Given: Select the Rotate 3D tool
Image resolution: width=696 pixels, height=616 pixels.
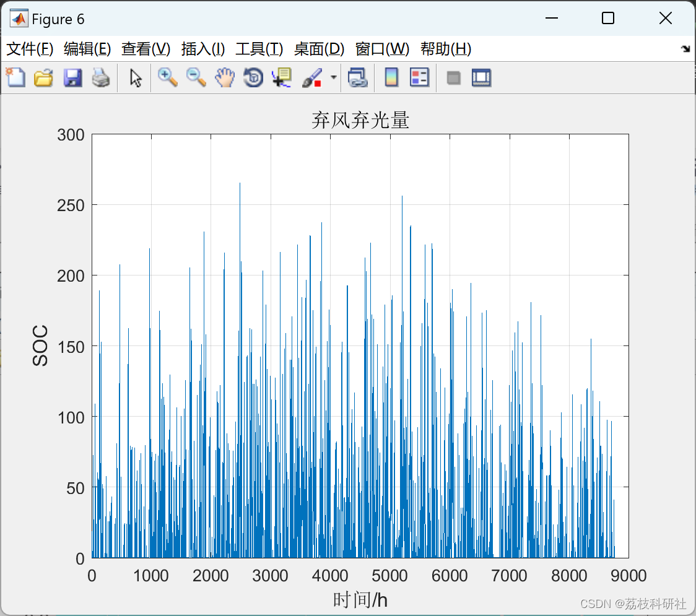Looking at the screenshot, I should point(253,77).
